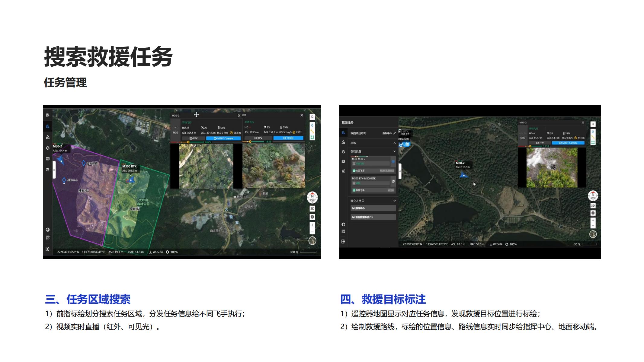
Task: Select the H20N camera feed button
Action: pyautogui.click(x=288, y=138)
